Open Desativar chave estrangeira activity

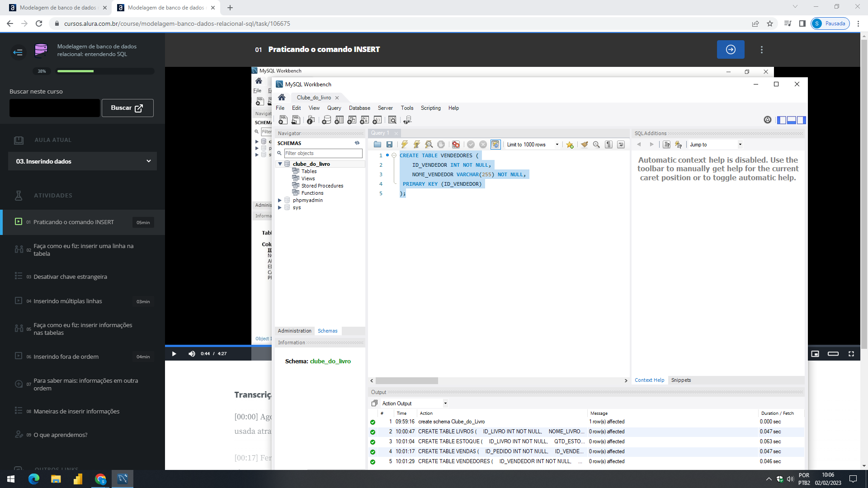click(70, 277)
